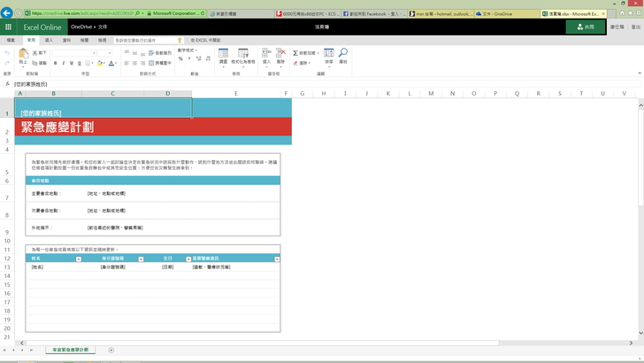Open the number format dropdown
This screenshot has height=363, width=644.
[x=188, y=50]
